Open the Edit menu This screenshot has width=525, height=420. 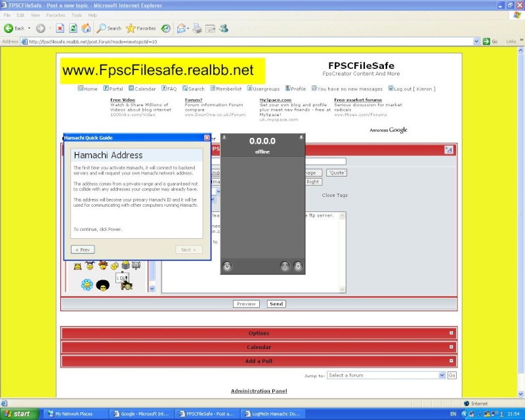tap(20, 15)
